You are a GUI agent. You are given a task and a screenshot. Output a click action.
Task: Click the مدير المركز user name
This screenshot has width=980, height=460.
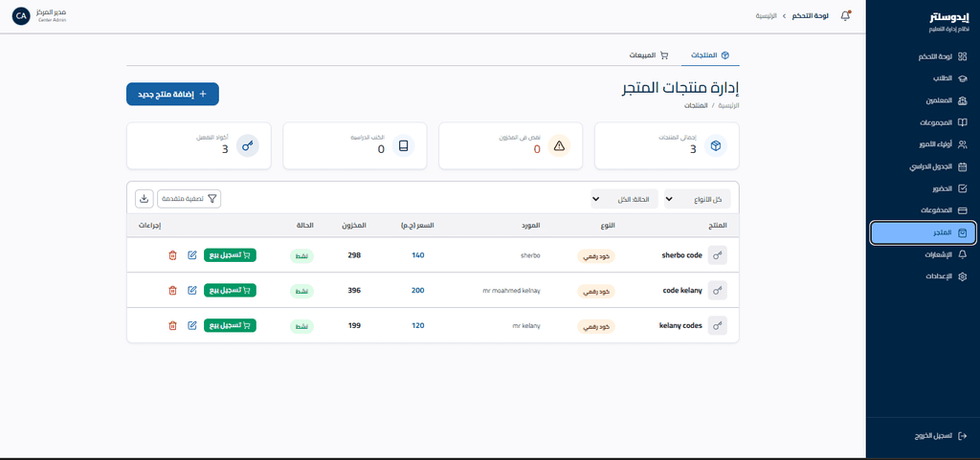click(x=53, y=12)
